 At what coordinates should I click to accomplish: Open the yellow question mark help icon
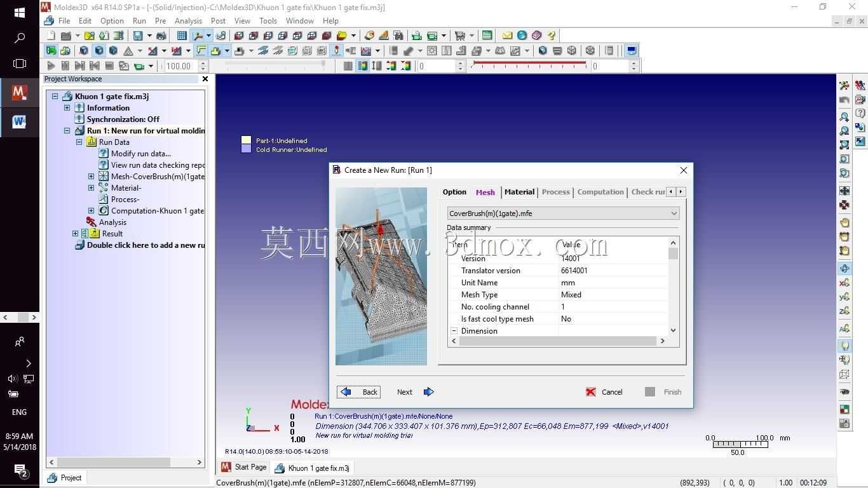[552, 36]
